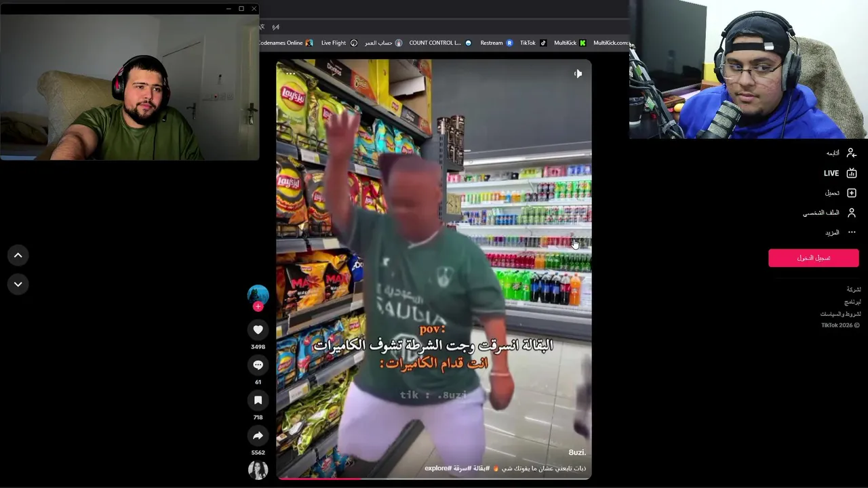
Task: Follow creator via red plus badge
Action: (x=258, y=306)
